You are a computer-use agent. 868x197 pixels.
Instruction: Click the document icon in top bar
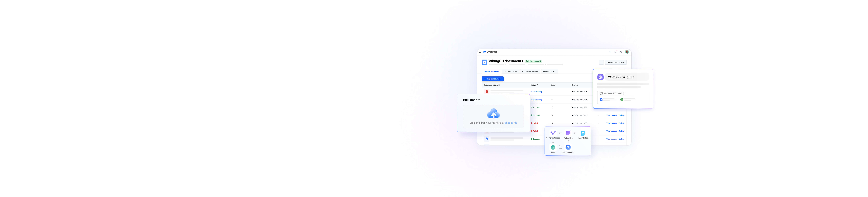pyautogui.click(x=610, y=52)
